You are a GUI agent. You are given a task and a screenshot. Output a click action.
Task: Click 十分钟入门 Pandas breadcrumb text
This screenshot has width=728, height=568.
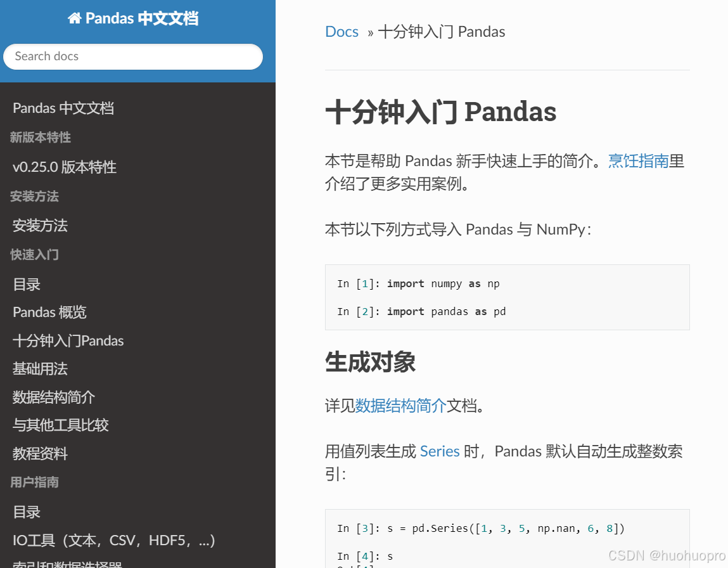click(x=442, y=32)
